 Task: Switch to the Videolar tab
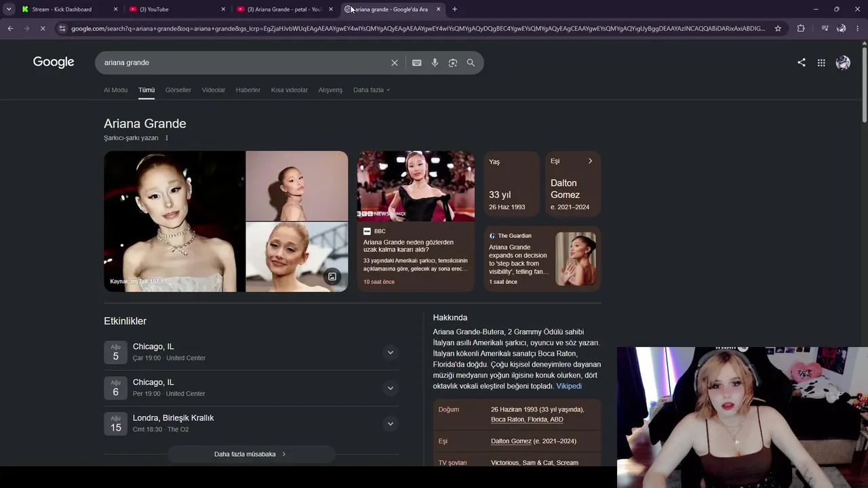(214, 90)
